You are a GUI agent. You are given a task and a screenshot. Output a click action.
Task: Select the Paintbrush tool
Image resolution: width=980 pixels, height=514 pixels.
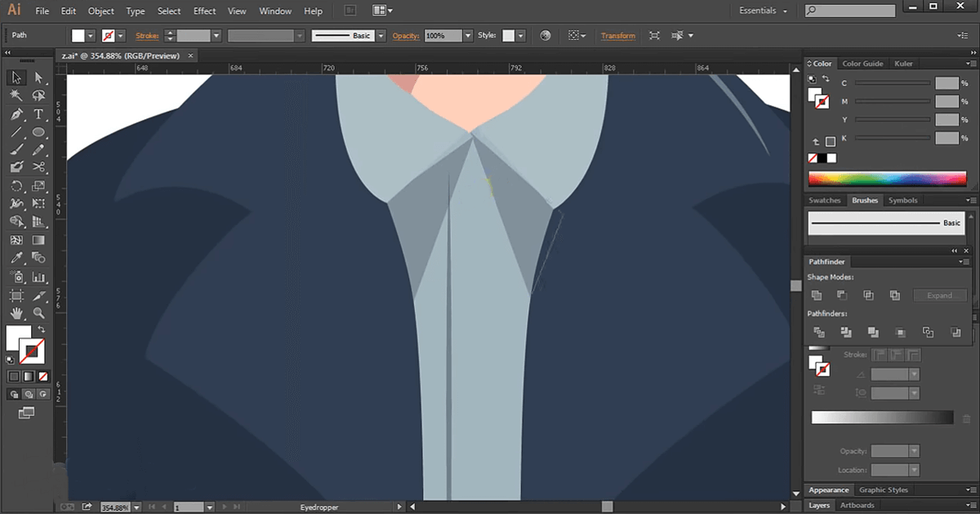[16, 148]
